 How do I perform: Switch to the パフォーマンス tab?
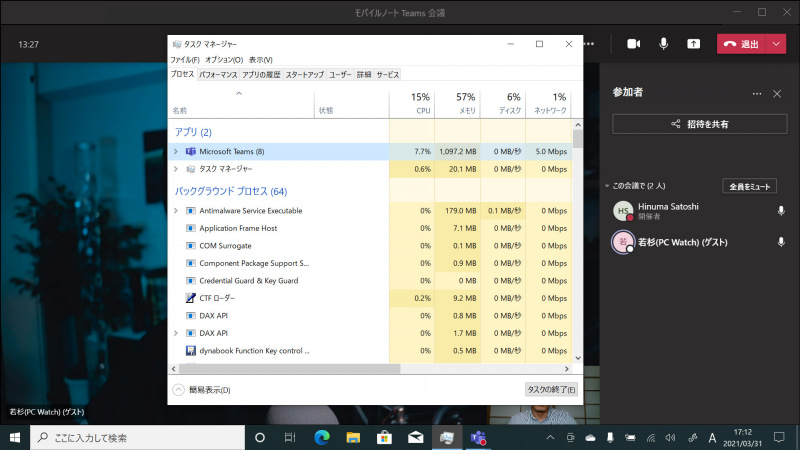click(x=218, y=74)
